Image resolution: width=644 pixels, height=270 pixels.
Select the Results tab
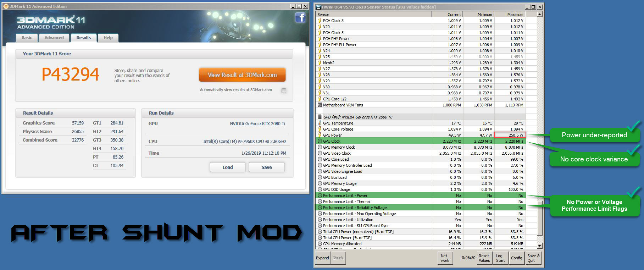(x=84, y=38)
